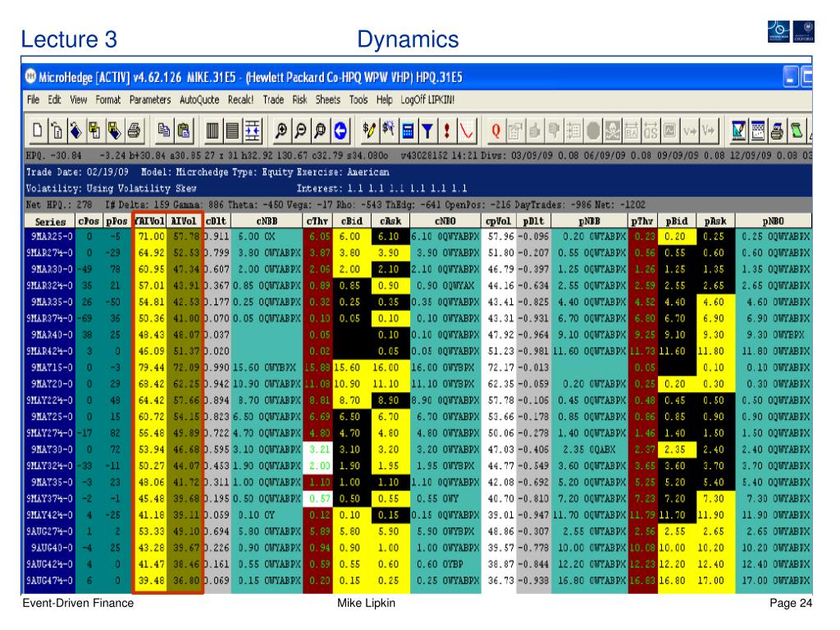This screenshot has height=630, width=840.
Task: Click the greyed skull and crossbones icon
Action: [612, 130]
